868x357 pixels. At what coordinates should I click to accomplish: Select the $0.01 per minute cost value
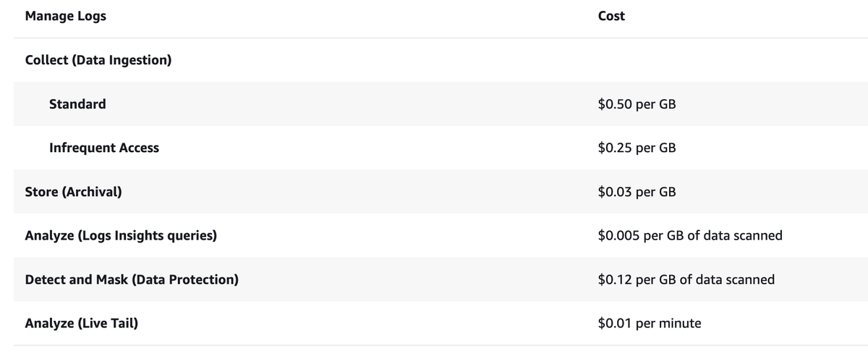click(x=650, y=323)
